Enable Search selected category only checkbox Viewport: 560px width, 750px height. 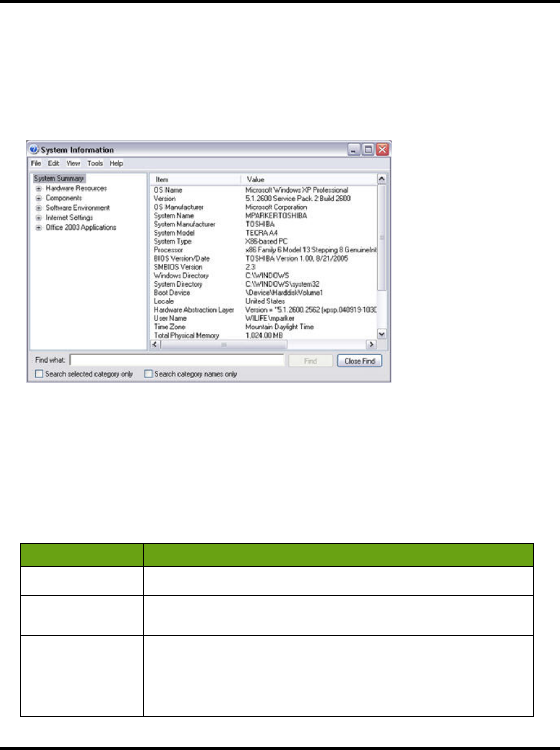[39, 374]
